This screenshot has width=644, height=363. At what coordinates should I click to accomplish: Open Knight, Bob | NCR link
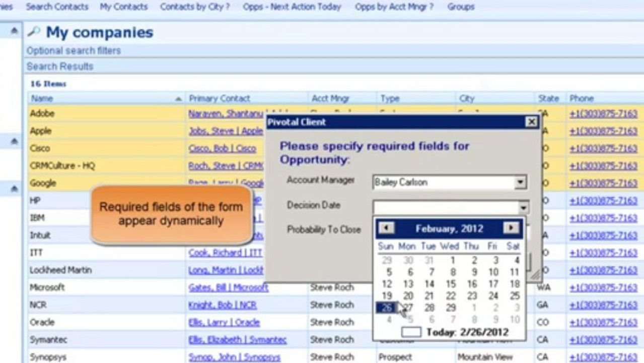[223, 305]
